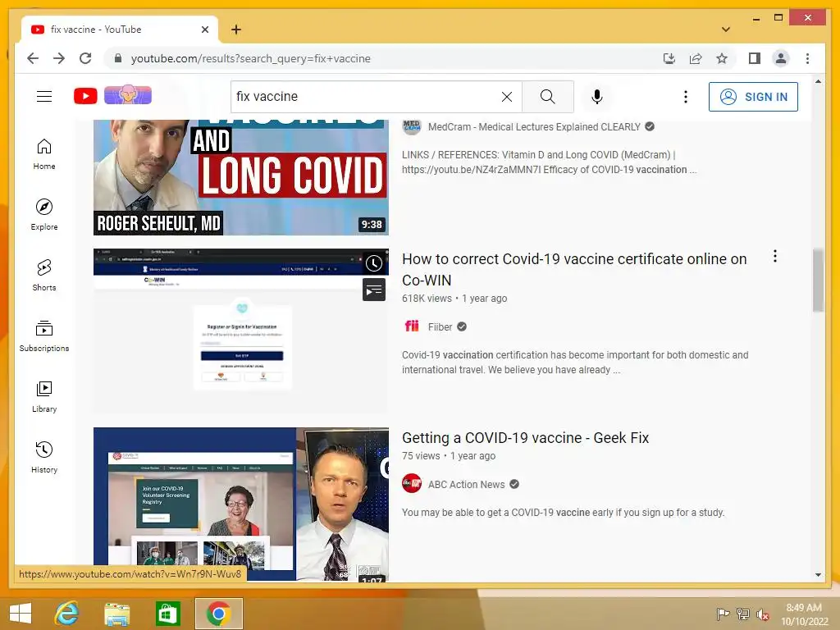Click the taskbar clock 8:49 AM
The height and width of the screenshot is (630, 840).
click(804, 614)
